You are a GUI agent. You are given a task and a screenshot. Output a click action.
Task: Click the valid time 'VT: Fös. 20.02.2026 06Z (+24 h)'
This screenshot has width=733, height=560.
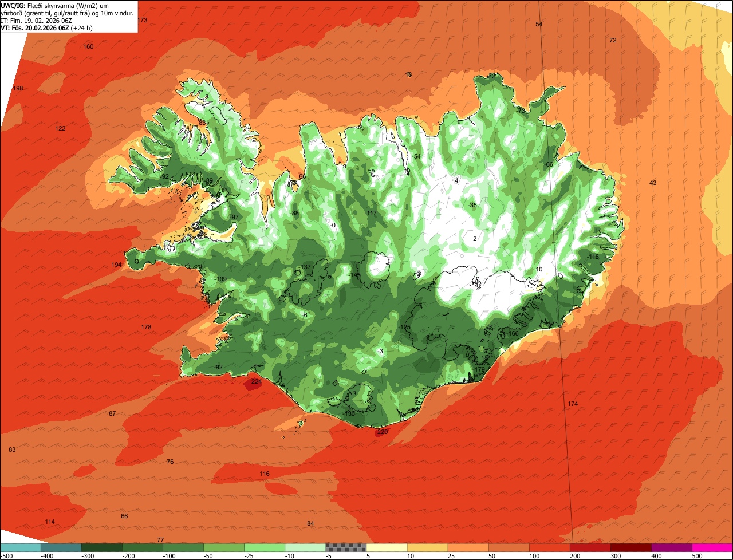pos(47,28)
